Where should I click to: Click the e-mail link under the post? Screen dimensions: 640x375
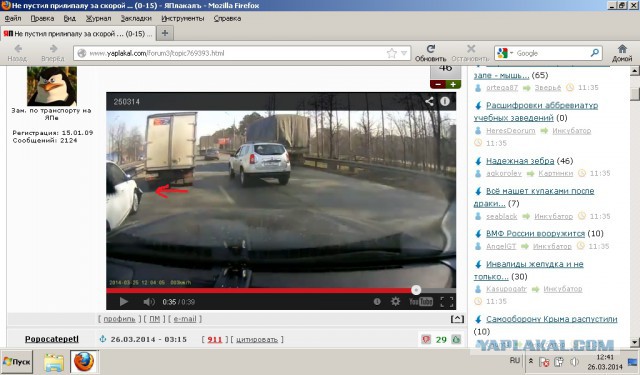coord(185,319)
